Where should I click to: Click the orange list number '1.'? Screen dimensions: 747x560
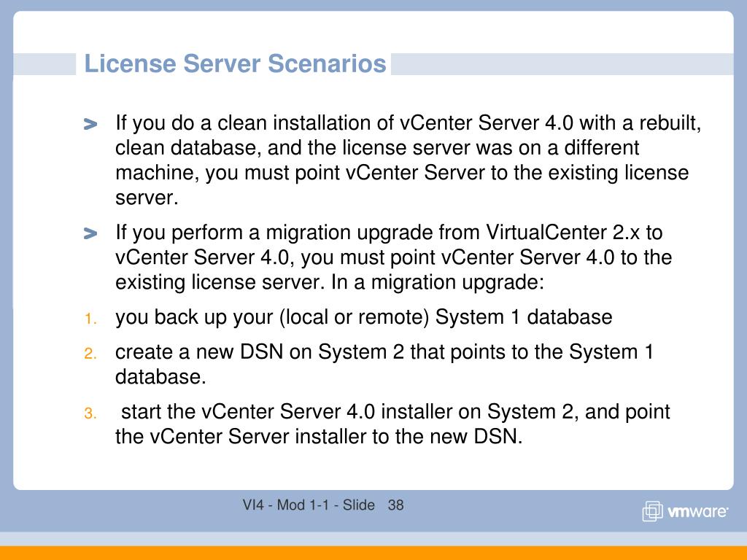pos(90,319)
